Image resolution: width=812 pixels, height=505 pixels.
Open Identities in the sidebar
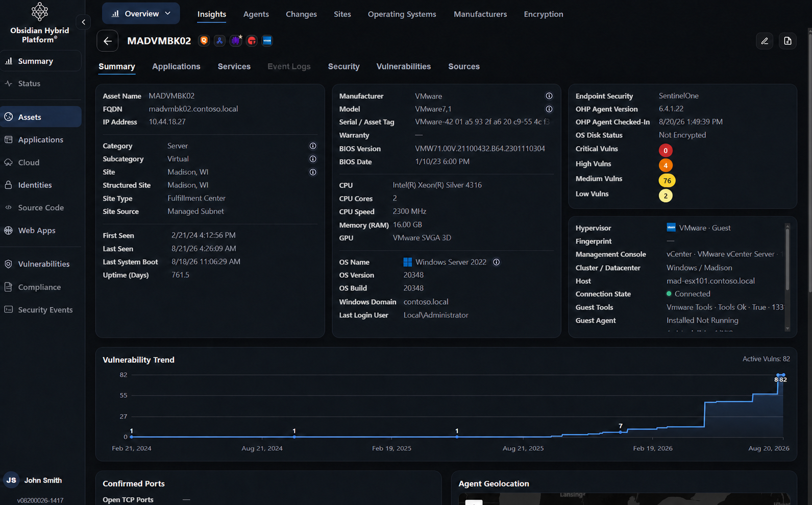pos(41,185)
